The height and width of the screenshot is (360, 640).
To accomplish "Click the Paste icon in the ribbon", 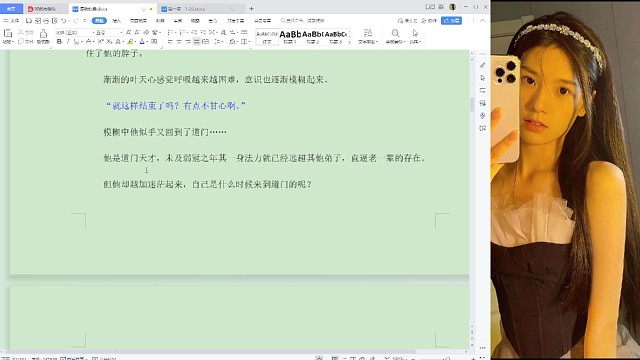I will (x=8, y=33).
